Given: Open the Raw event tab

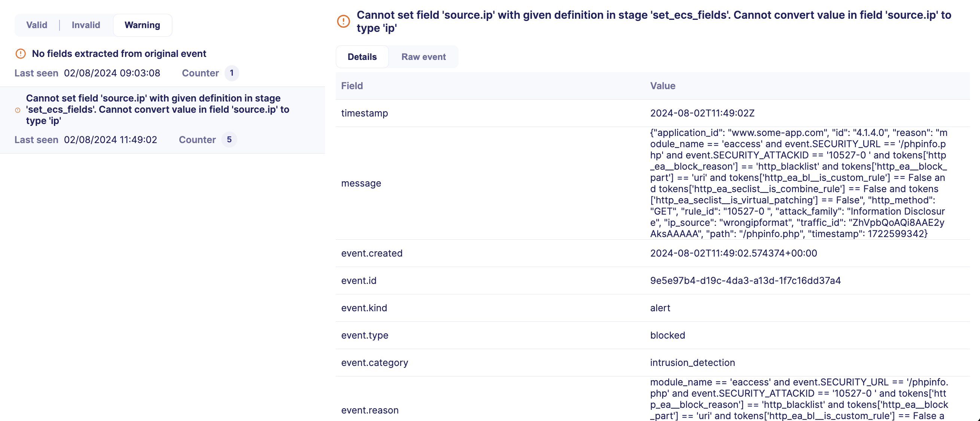Looking at the screenshot, I should point(424,56).
